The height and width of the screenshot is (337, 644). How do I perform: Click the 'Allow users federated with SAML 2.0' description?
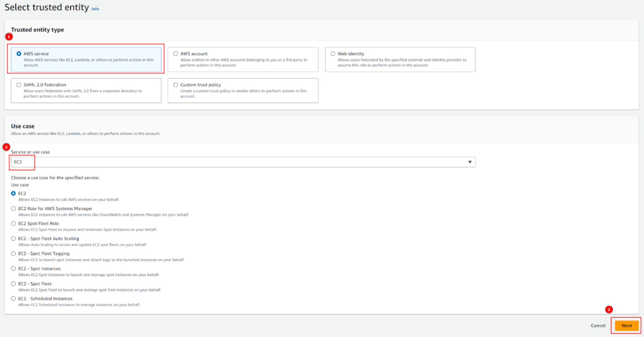pos(83,94)
